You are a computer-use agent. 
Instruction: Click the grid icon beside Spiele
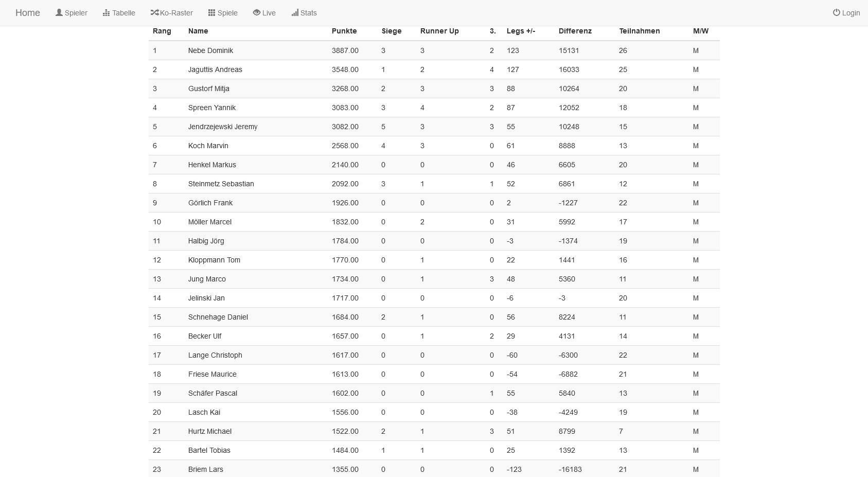click(211, 13)
